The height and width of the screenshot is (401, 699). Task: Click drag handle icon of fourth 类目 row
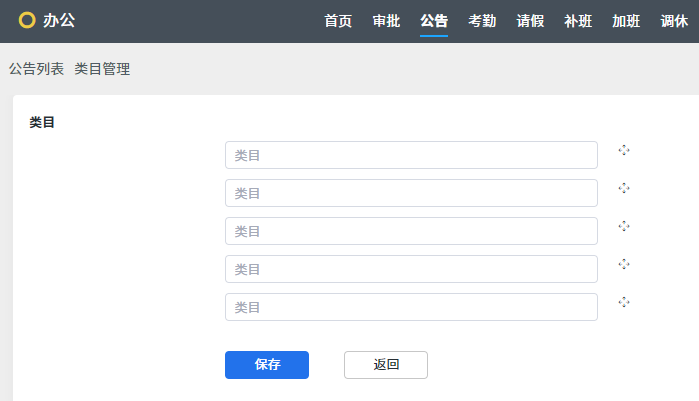coord(624,264)
